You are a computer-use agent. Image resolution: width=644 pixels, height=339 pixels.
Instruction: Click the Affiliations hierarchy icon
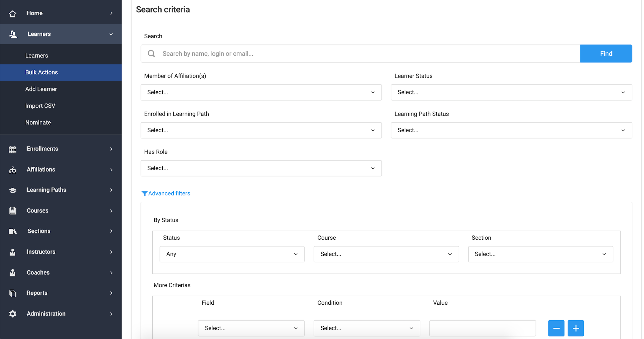pyautogui.click(x=13, y=170)
